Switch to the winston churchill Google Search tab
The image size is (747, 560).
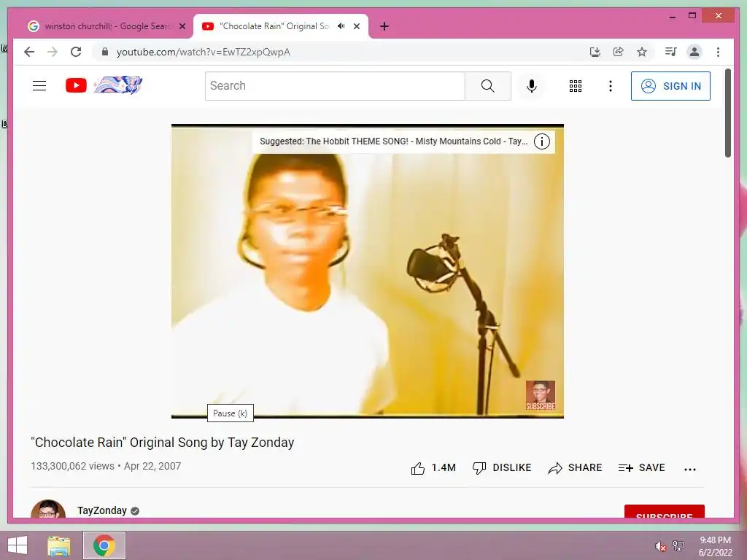pyautogui.click(x=106, y=26)
